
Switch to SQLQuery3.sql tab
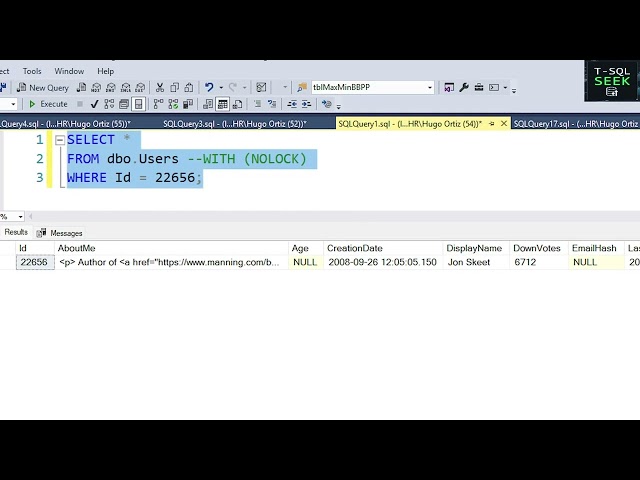[x=235, y=124]
